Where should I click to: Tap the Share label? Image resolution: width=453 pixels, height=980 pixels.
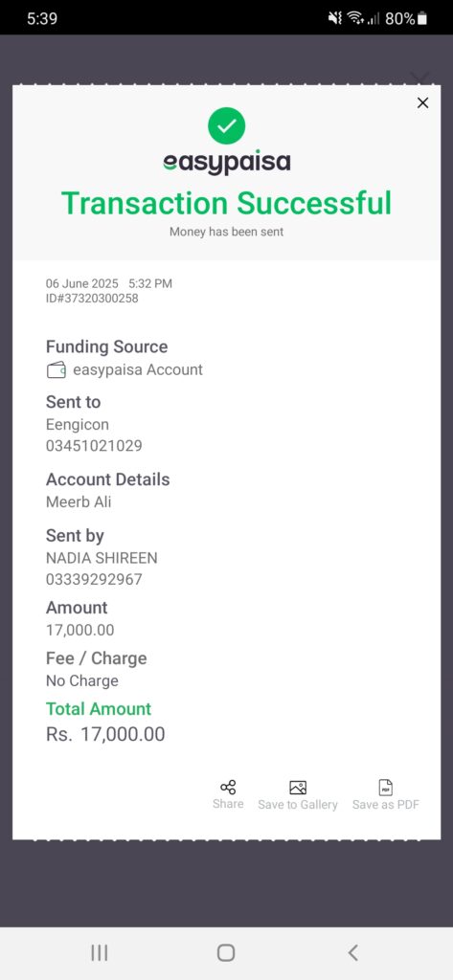coord(228,804)
